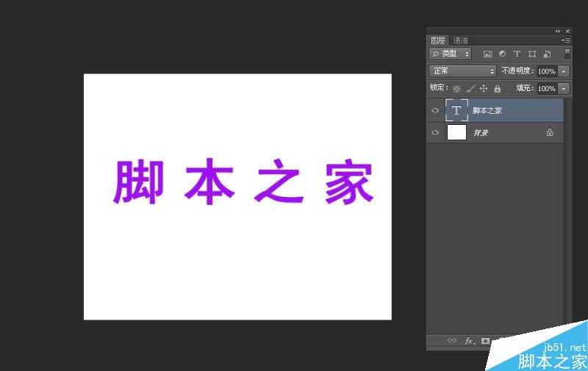Image resolution: width=588 pixels, height=371 pixels.
Task: Lock all padlock icon in lock row
Action: [498, 88]
